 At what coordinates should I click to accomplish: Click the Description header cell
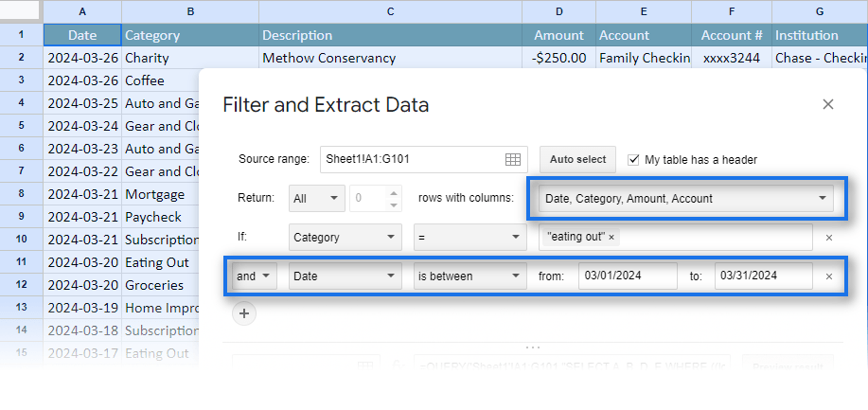[390, 35]
